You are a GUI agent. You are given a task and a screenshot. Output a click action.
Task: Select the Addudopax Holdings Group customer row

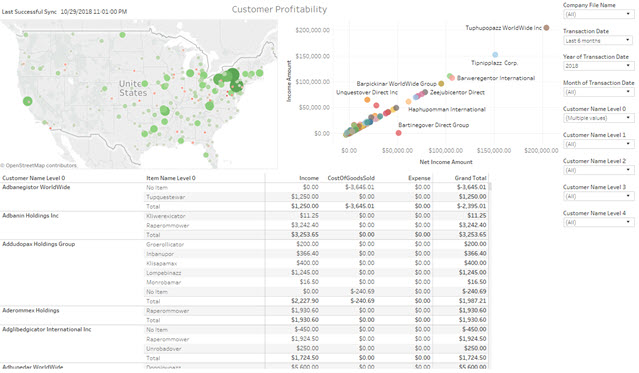tap(39, 244)
